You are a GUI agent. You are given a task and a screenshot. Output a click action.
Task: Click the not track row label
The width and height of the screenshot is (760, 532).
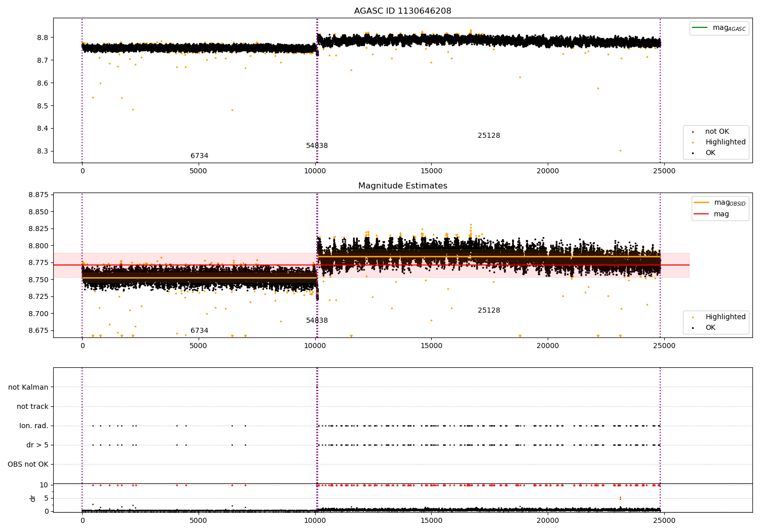click(x=32, y=407)
